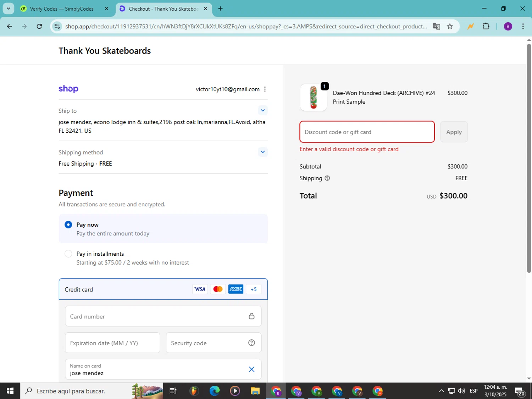Open File Explorer from the taskbar
The height and width of the screenshot is (399, 532).
pos(255,391)
